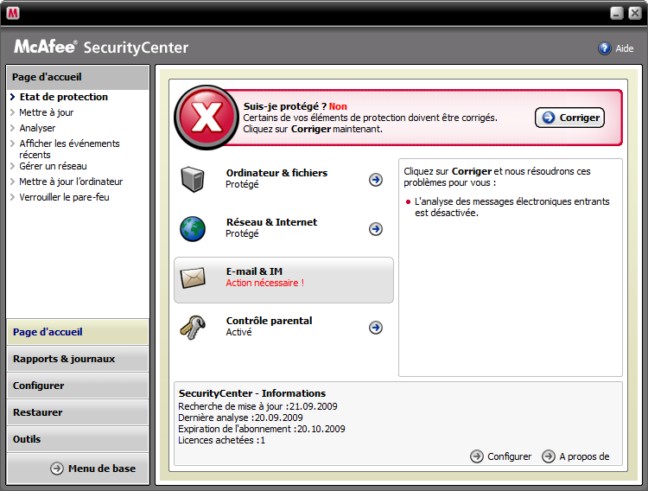Viewport: 648px width, 491px height.
Task: Open Restaurer section
Action: coord(78,412)
